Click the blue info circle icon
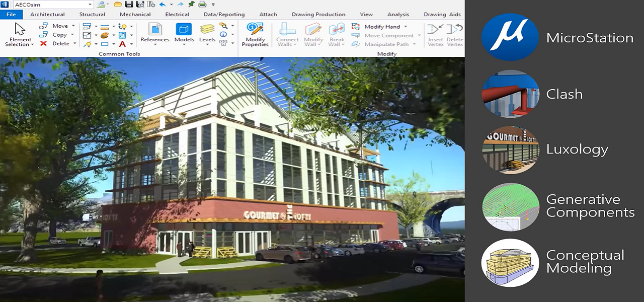Viewport: 644px width, 302px height. pos(223,34)
